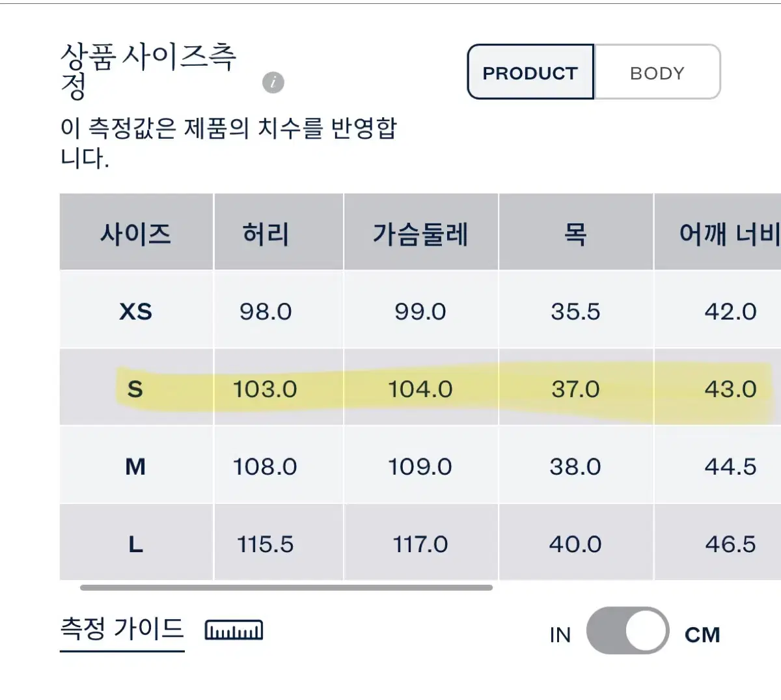
Task: Select the XS size row
Action: pos(420,311)
